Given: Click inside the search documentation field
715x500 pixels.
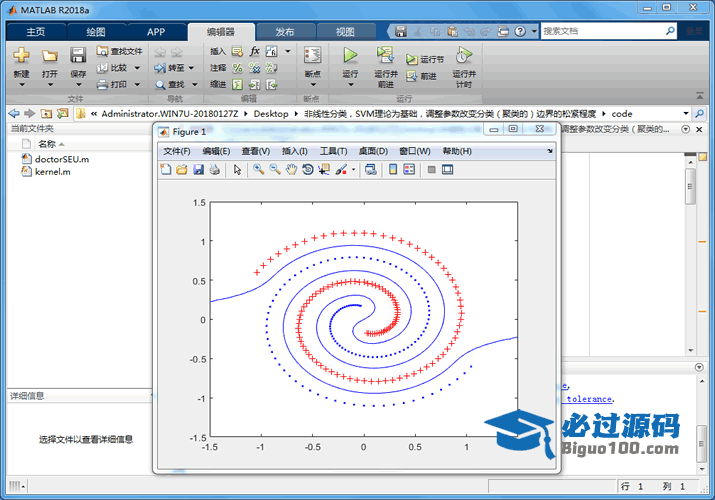Looking at the screenshot, I should pyautogui.click(x=603, y=31).
